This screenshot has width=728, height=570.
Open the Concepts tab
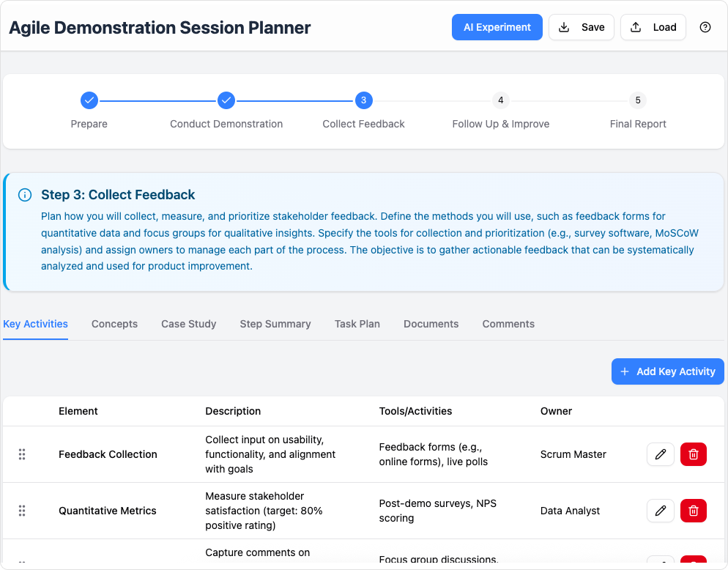click(x=114, y=324)
